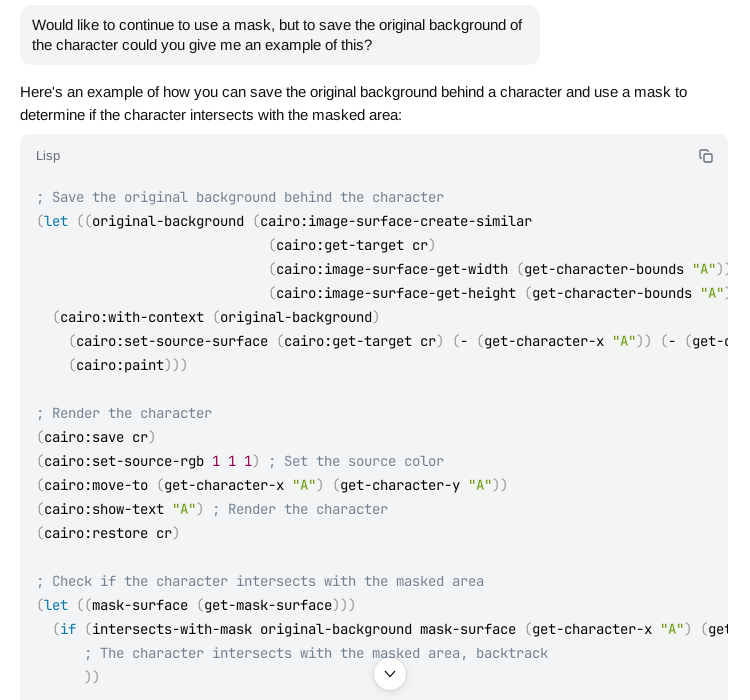
Task: Select the user message bubble about mask
Action: point(280,35)
